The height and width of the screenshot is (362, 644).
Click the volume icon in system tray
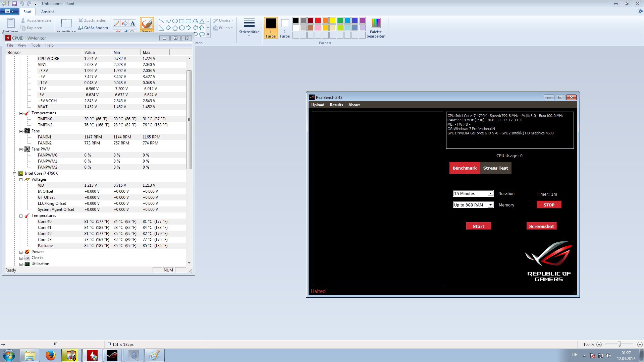[x=608, y=356]
